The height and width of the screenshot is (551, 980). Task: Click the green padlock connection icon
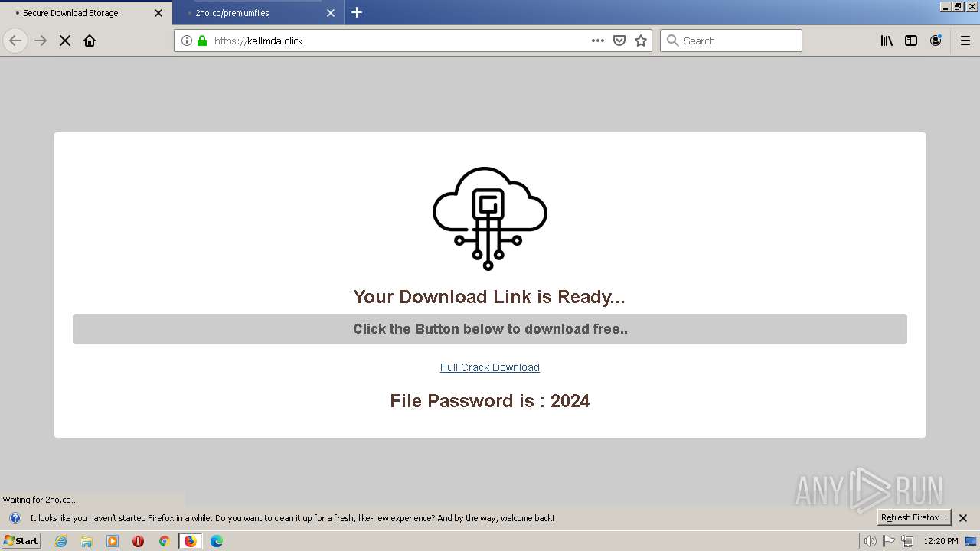coord(202,41)
